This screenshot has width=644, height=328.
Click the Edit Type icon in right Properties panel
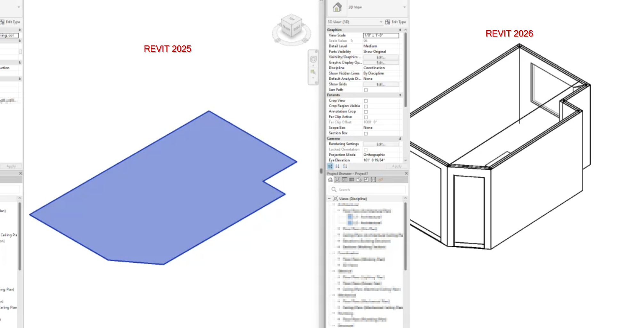tap(387, 22)
